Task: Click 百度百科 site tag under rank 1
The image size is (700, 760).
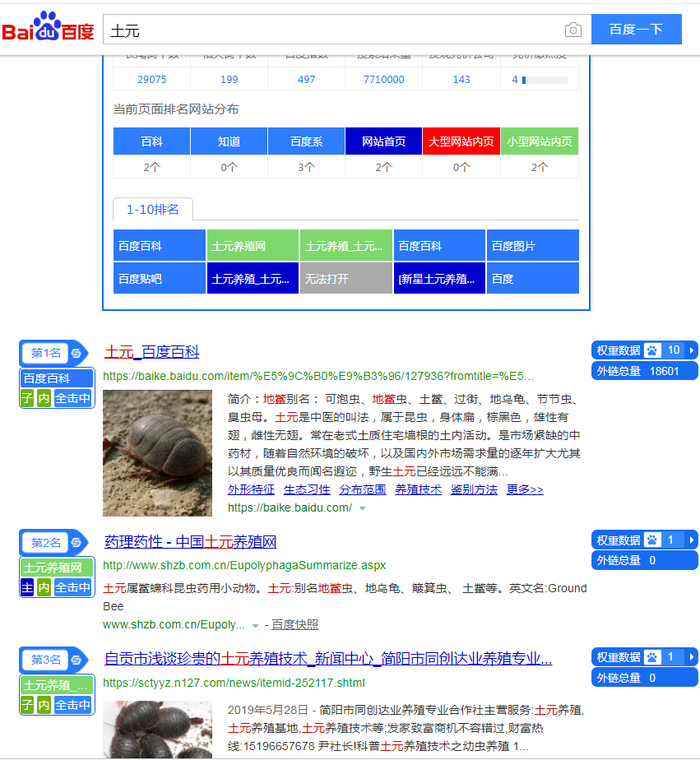Action: (57, 378)
